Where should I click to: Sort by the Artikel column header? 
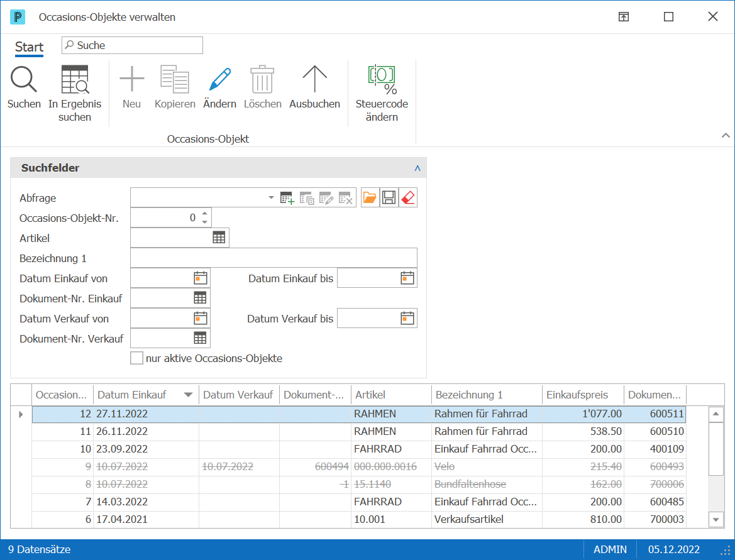tap(391, 395)
